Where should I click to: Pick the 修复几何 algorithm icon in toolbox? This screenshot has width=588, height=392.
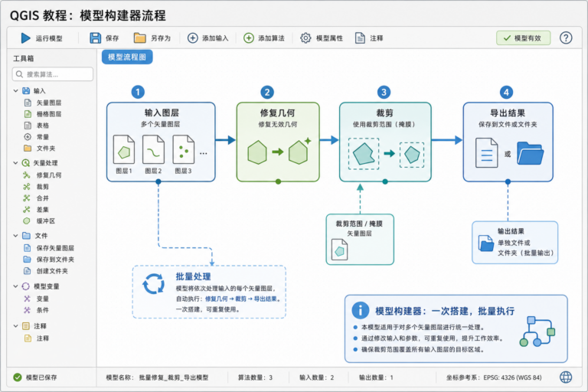pos(27,175)
